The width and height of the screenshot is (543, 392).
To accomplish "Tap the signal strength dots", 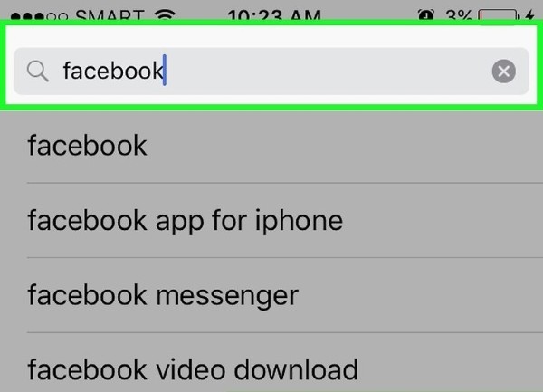I will (x=39, y=16).
